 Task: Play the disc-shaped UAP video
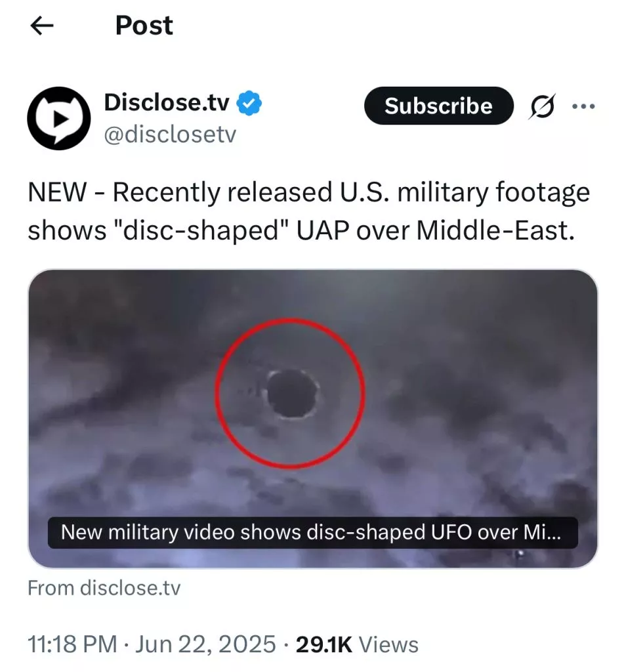(x=313, y=419)
